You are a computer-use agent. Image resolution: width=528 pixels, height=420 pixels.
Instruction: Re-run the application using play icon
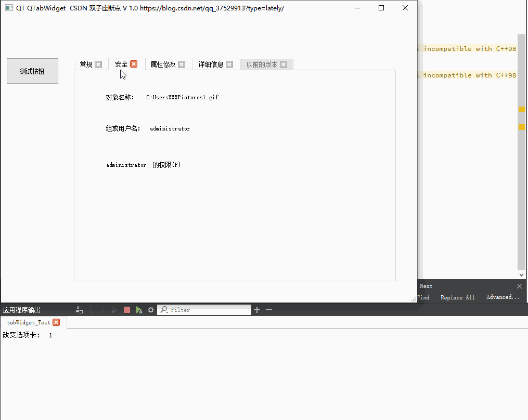114,310
